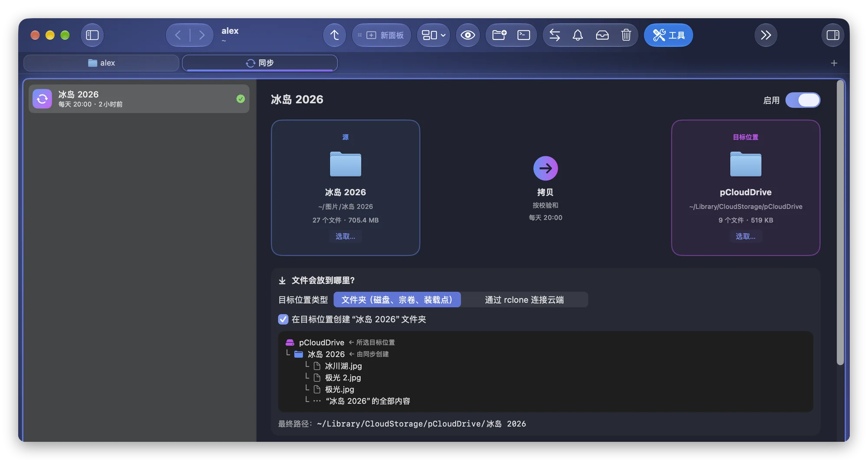Click 冰川湖.jpg in the tree
868x460 pixels.
pos(343,366)
